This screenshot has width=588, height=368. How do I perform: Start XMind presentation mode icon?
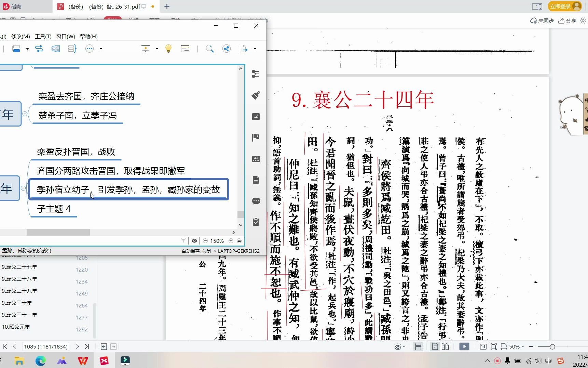point(146,49)
